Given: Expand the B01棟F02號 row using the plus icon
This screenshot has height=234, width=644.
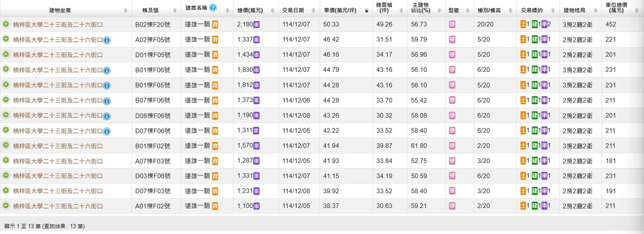Looking at the screenshot, I should click(6, 145).
